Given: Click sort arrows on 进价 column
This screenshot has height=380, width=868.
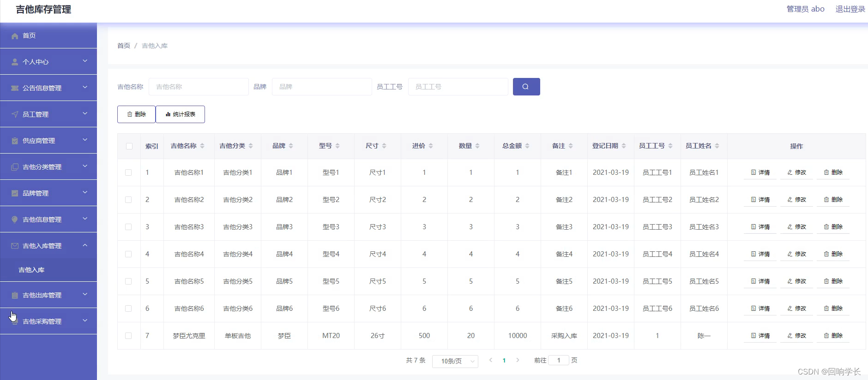Looking at the screenshot, I should coord(431,146).
